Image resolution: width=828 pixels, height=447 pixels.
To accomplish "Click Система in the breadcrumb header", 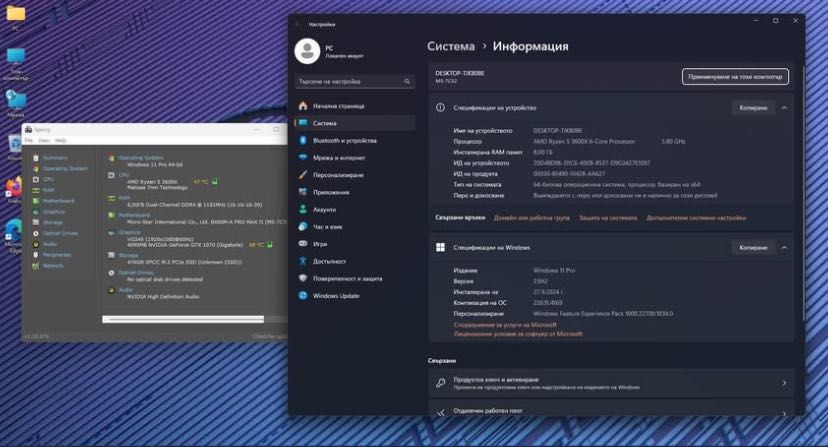I will (451, 46).
